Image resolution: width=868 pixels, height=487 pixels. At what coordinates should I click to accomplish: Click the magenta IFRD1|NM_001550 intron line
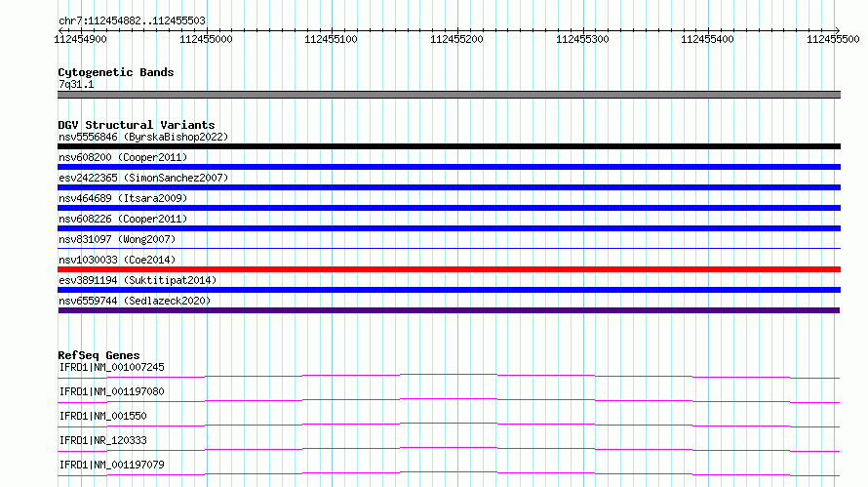(449, 425)
